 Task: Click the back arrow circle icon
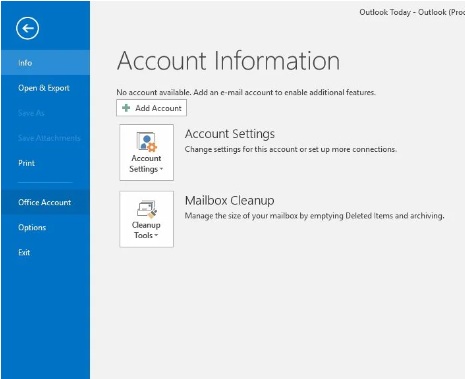(27, 28)
